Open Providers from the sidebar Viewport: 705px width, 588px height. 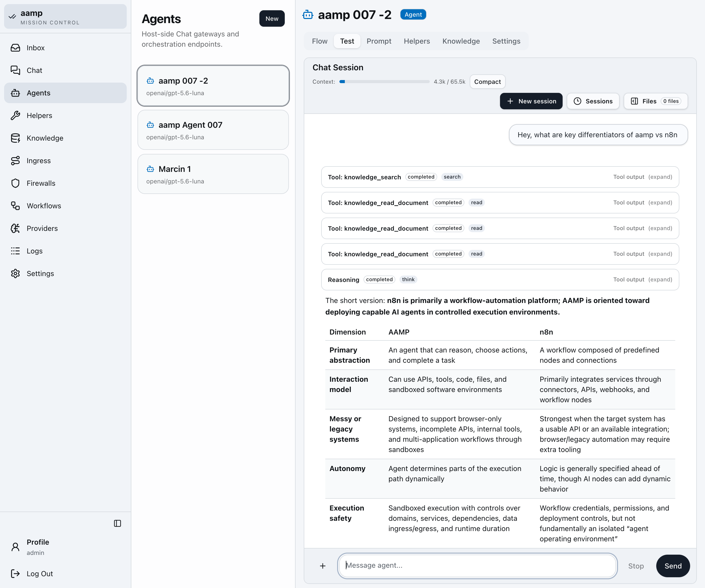(65, 228)
